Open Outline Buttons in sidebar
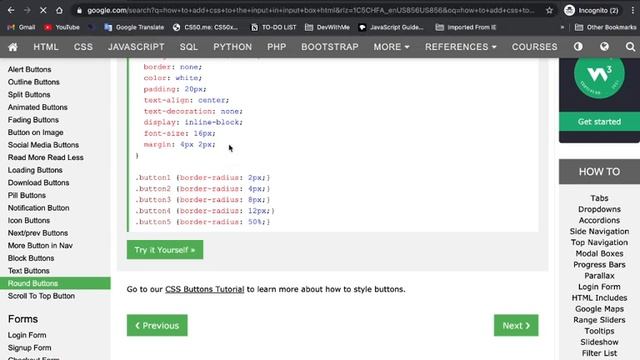This screenshot has height=360, width=640. [33, 82]
